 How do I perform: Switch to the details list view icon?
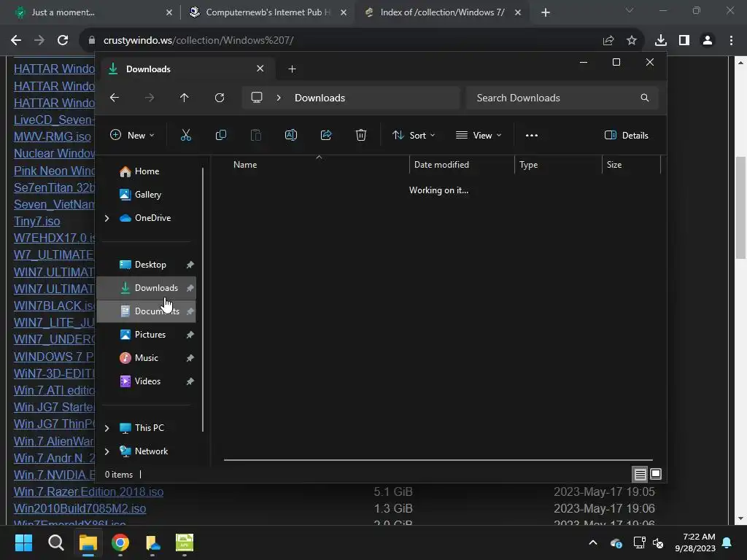(640, 474)
